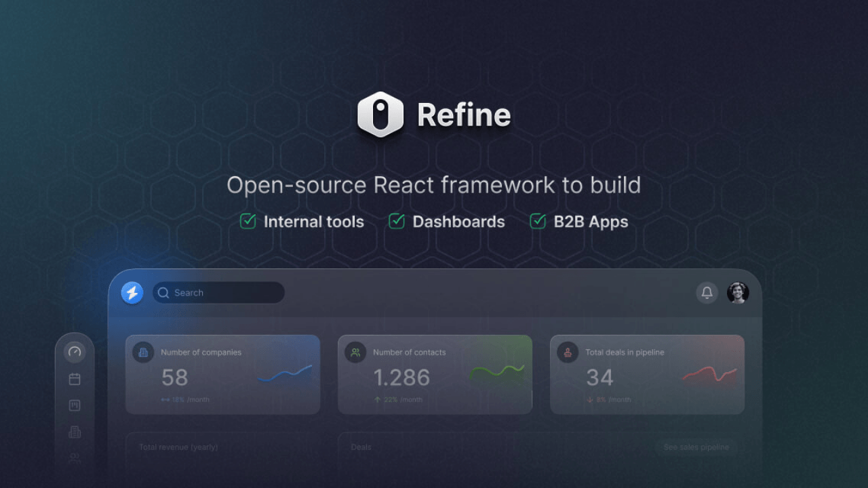868x488 pixels.
Task: Open the user profile avatar
Action: pyautogui.click(x=738, y=293)
